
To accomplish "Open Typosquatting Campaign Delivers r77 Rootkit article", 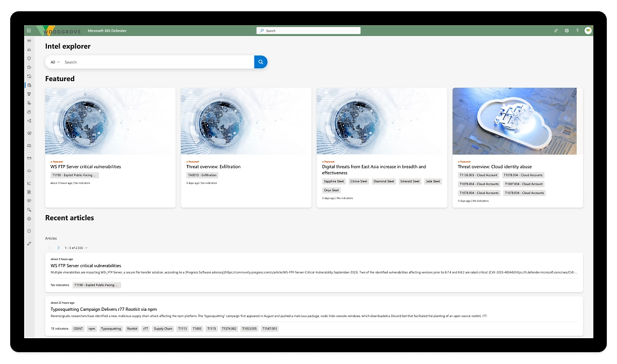I will (103, 309).
